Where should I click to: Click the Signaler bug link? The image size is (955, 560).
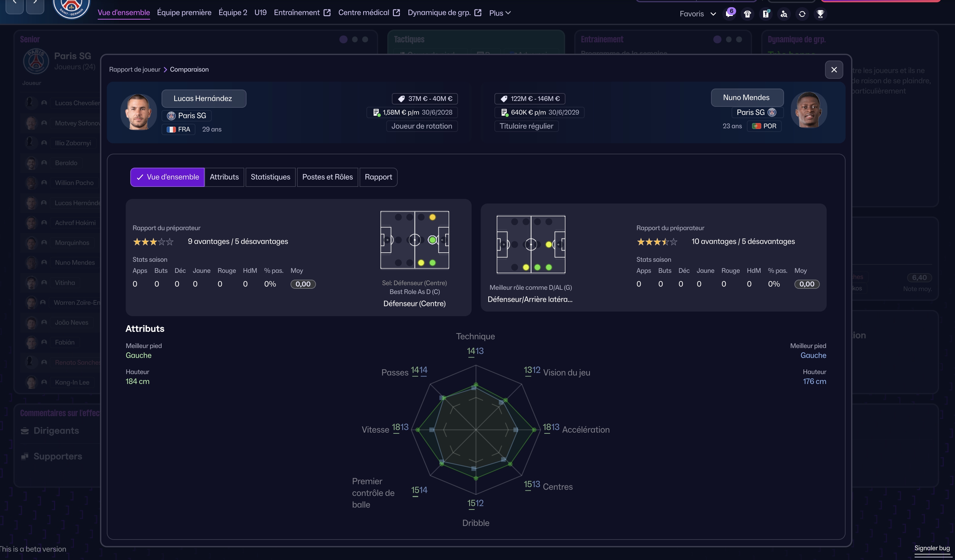pos(932,548)
